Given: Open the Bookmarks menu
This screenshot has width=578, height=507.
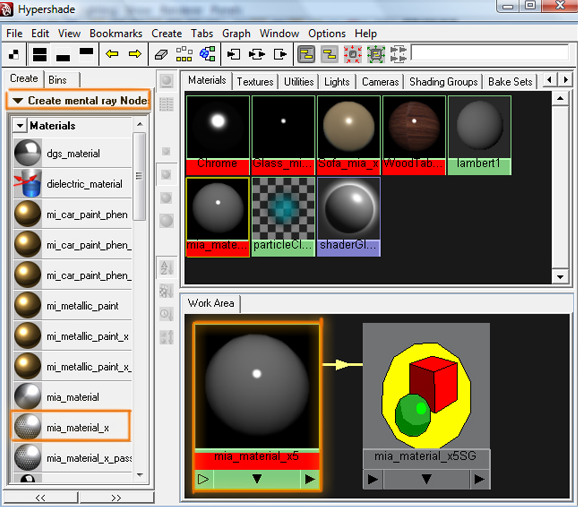Looking at the screenshot, I should click(x=116, y=34).
